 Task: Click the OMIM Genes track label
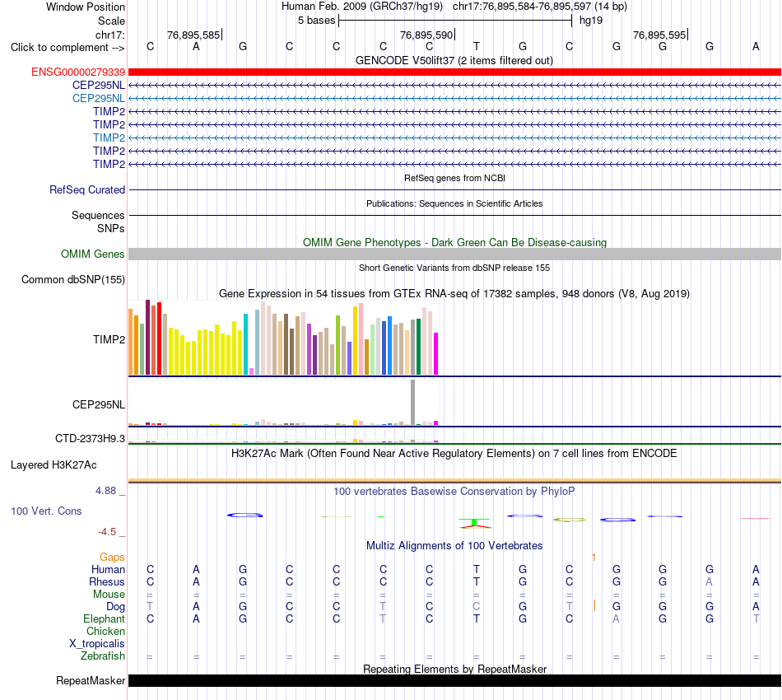point(93,254)
